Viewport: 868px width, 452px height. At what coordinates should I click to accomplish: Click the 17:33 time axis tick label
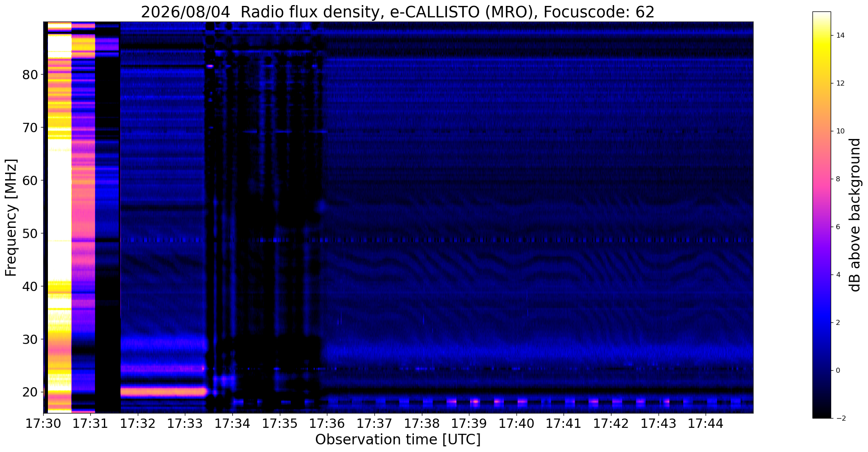tap(185, 424)
